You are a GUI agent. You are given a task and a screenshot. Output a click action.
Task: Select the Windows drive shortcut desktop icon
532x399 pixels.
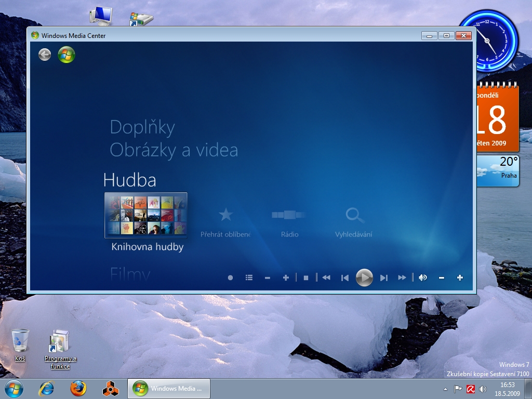140,19
